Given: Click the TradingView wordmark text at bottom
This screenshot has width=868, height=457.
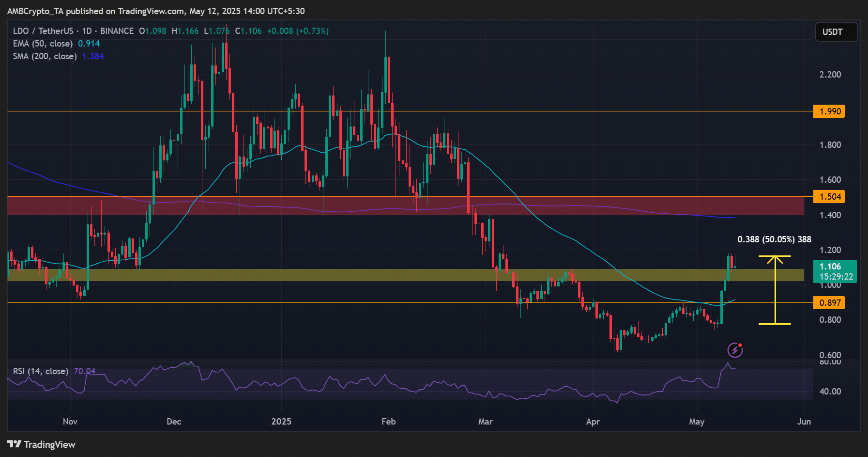Looking at the screenshot, I should coord(49,444).
